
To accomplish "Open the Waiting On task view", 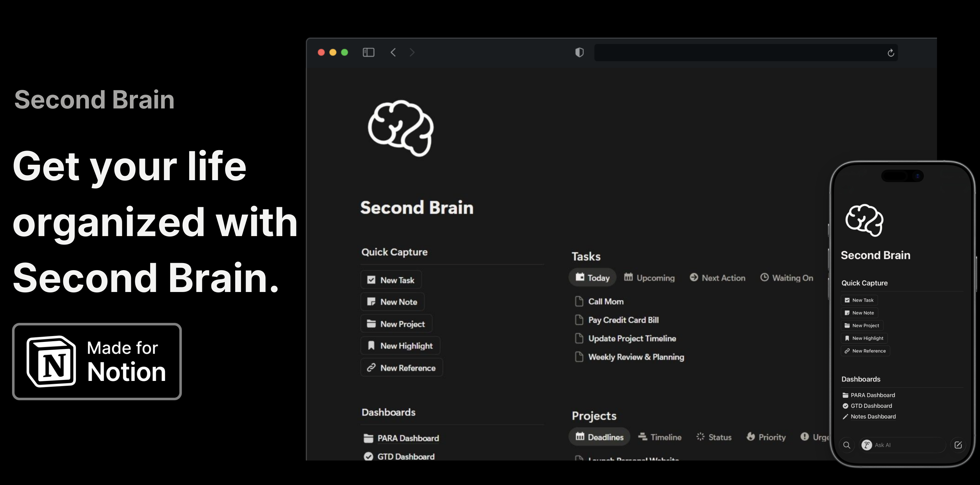I will coord(787,278).
